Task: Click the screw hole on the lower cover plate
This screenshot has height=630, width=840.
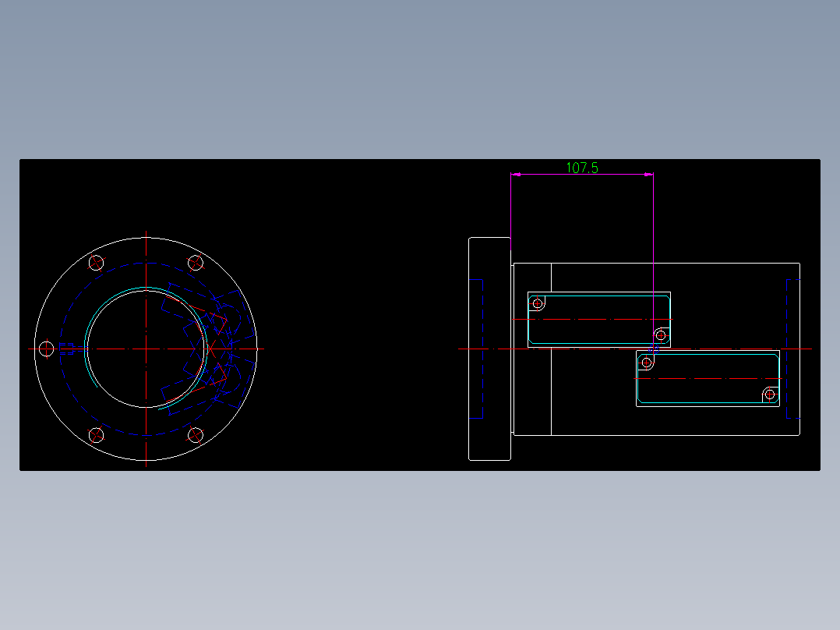Action: 645,363
